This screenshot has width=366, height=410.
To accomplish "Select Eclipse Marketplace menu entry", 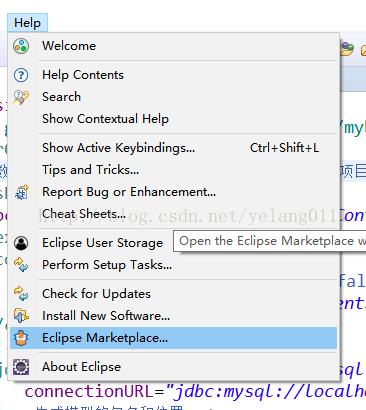I will tap(173, 338).
